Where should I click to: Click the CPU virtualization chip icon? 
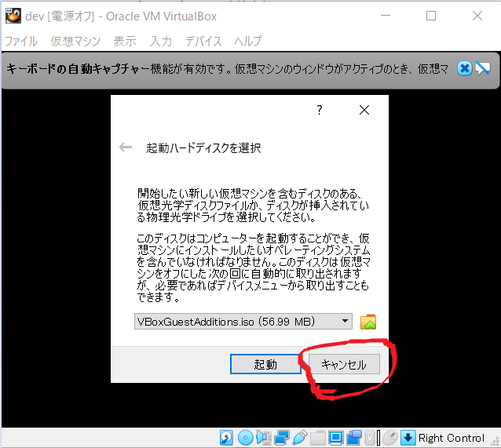click(370, 438)
